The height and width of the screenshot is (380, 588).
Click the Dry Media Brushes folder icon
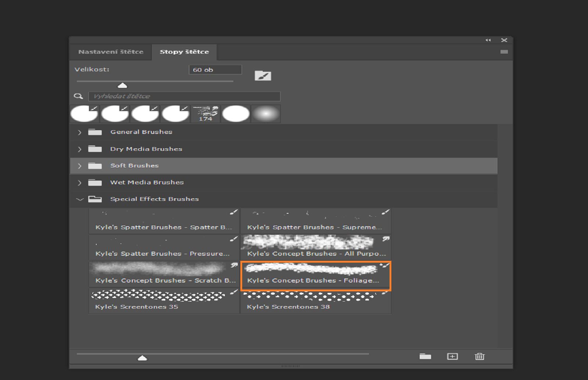coord(95,149)
